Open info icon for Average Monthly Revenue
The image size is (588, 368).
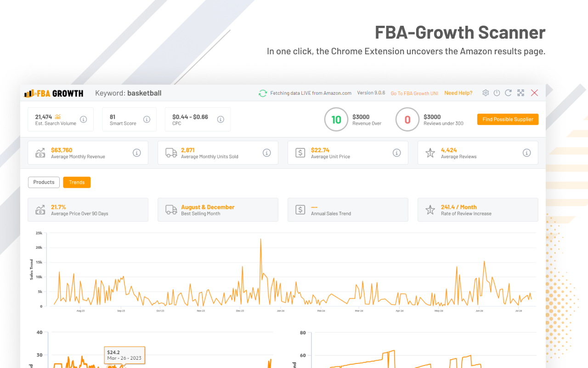137,153
